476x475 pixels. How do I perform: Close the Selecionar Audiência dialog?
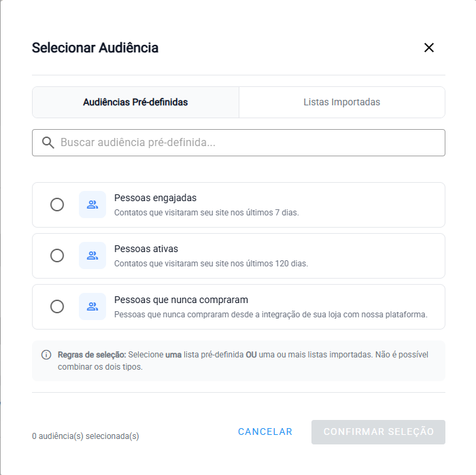coord(429,48)
